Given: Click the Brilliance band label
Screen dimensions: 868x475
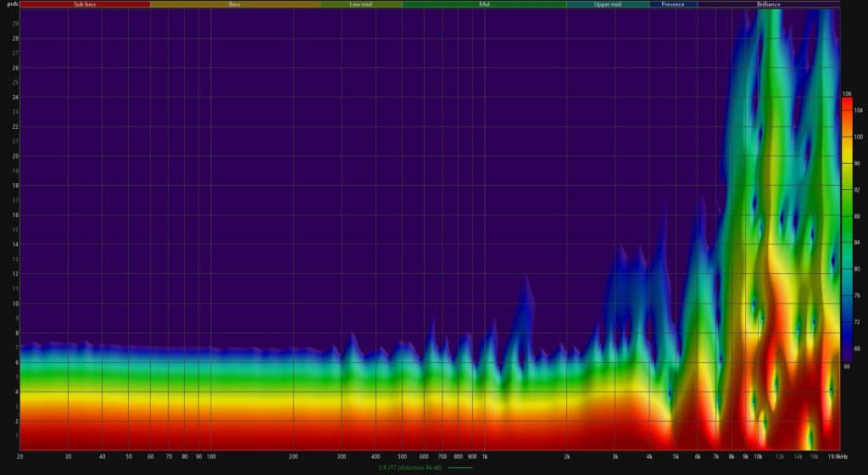Looking at the screenshot, I should [x=768, y=4].
